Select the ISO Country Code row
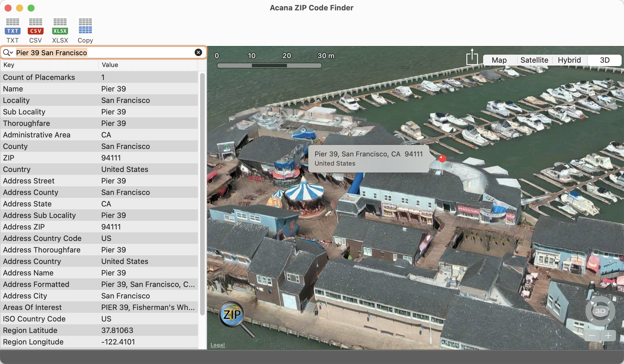This screenshot has width=624, height=364. point(99,319)
